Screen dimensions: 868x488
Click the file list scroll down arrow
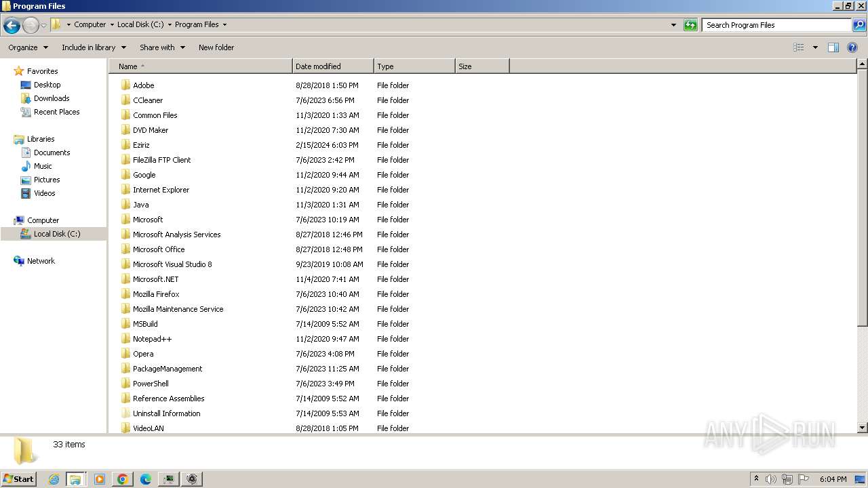[863, 428]
